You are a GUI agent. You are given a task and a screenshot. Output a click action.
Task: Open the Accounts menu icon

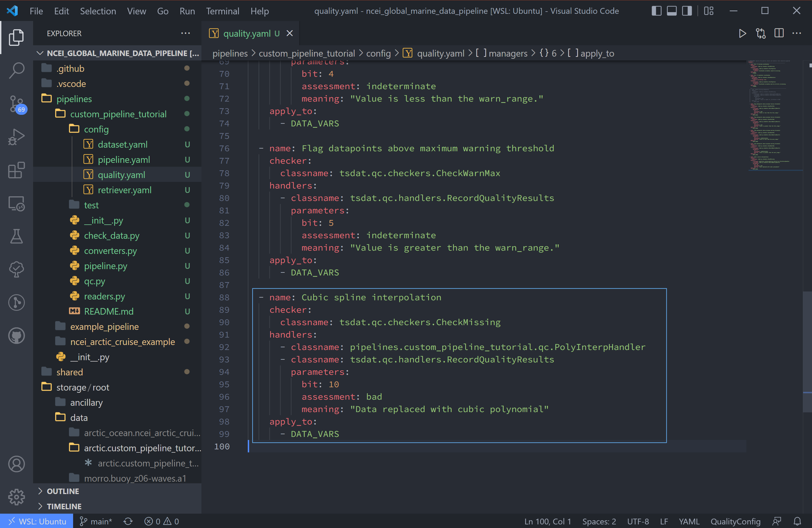pyautogui.click(x=16, y=464)
